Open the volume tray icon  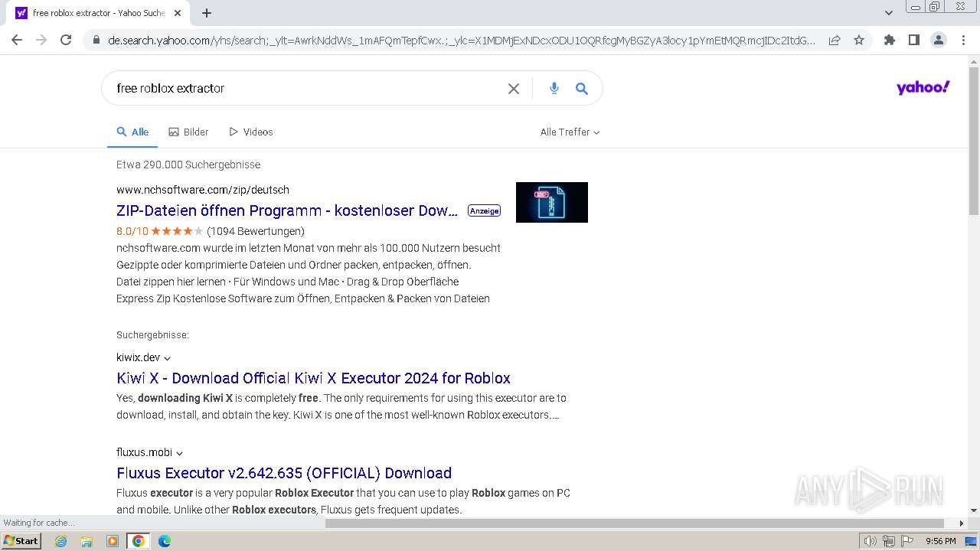pyautogui.click(x=870, y=541)
